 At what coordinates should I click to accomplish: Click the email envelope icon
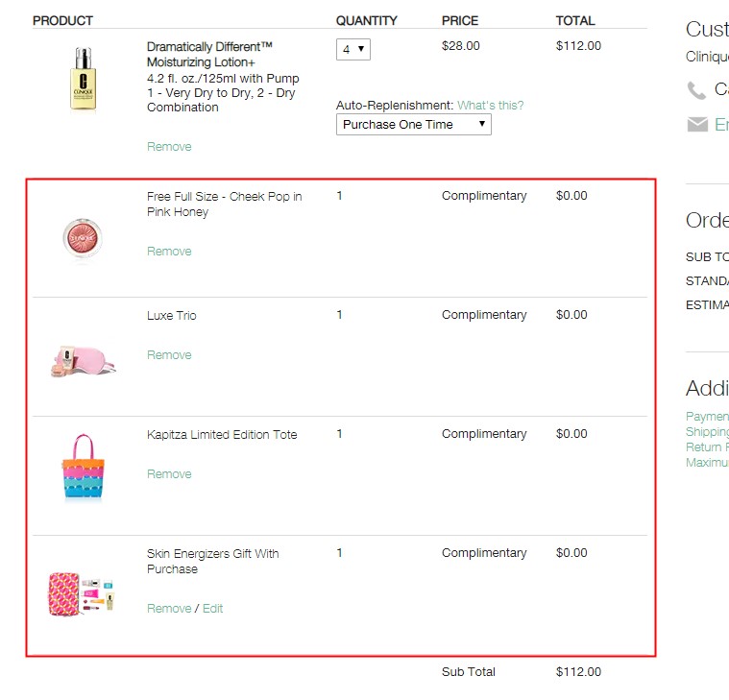click(697, 125)
